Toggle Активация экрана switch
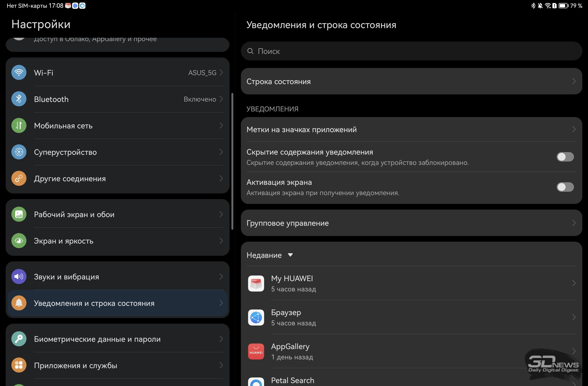Image resolution: width=588 pixels, height=386 pixels. click(x=565, y=187)
